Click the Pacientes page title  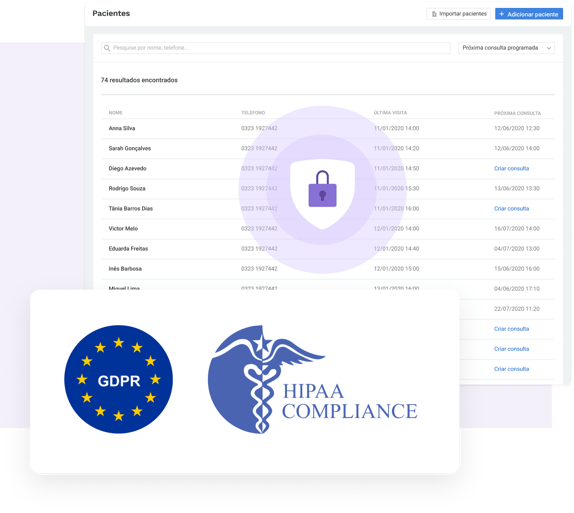click(x=111, y=13)
